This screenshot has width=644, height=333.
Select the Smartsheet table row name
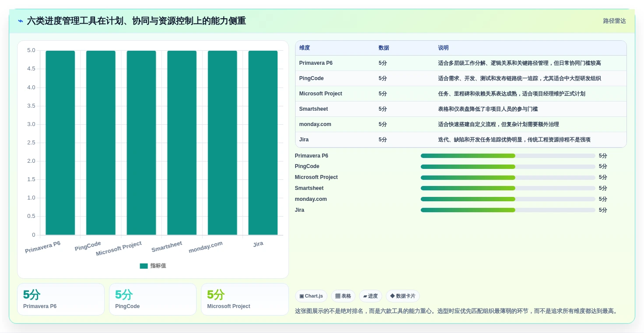pyautogui.click(x=313, y=109)
